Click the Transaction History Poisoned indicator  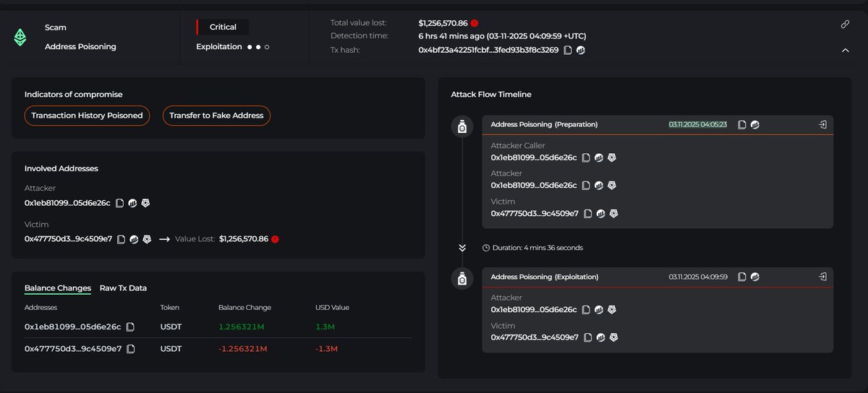pos(87,116)
